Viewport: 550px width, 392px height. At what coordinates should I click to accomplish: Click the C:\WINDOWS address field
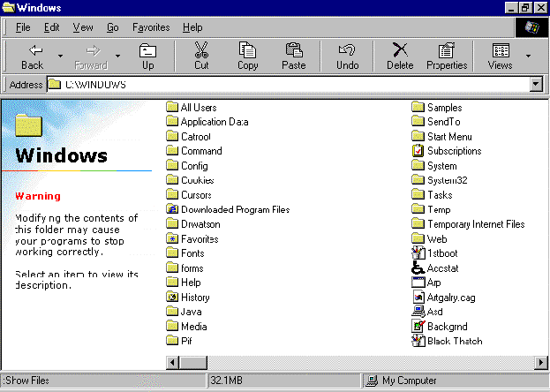click(x=291, y=85)
